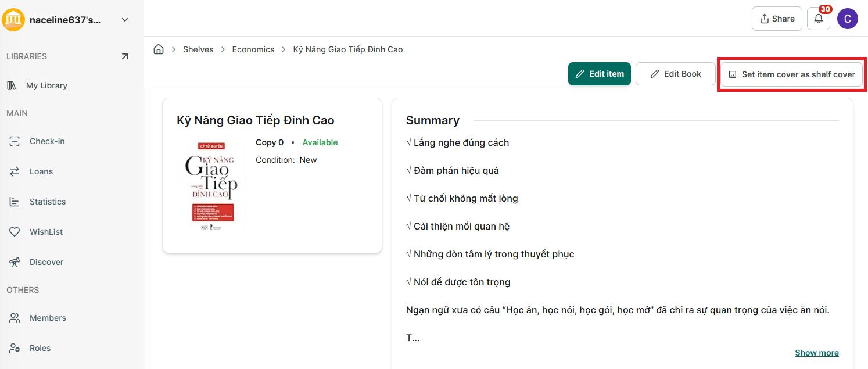Expand the naceline637's library switcher chevron

coord(124,20)
